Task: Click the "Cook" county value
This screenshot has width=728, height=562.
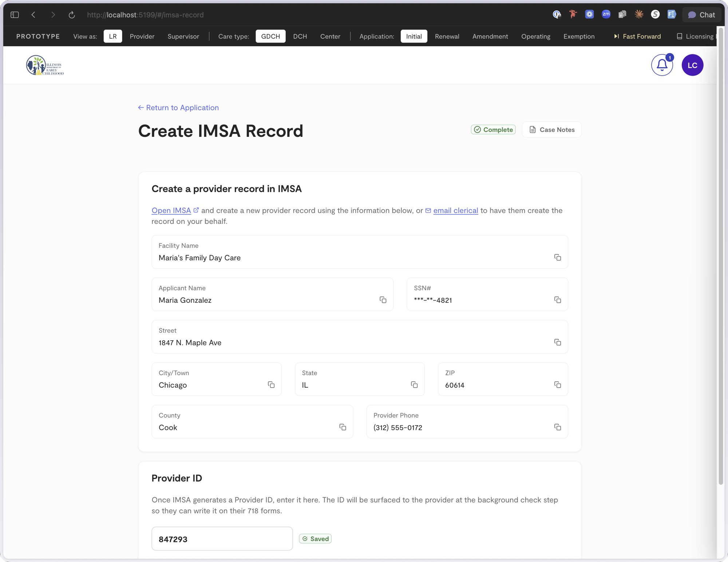Action: (x=168, y=428)
